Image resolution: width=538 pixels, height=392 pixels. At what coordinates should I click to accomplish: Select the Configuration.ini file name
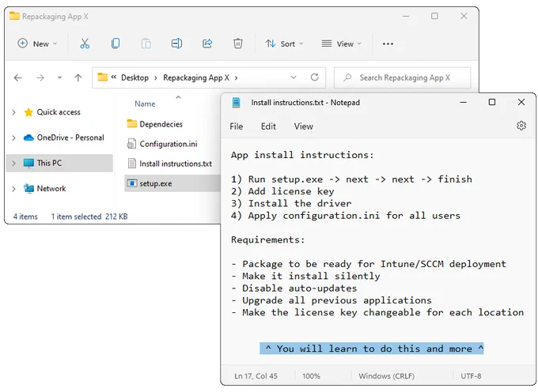[x=169, y=144]
